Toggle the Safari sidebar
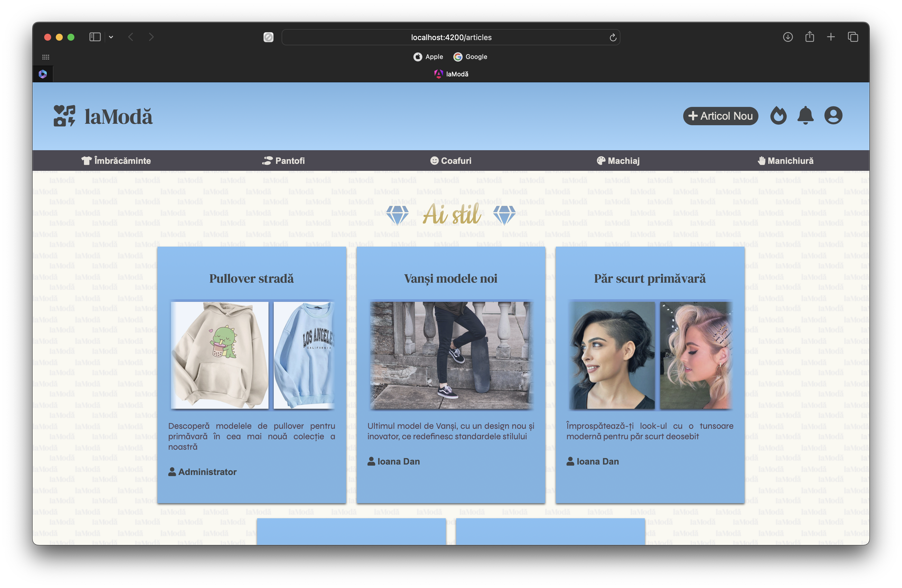This screenshot has height=588, width=902. pos(95,37)
